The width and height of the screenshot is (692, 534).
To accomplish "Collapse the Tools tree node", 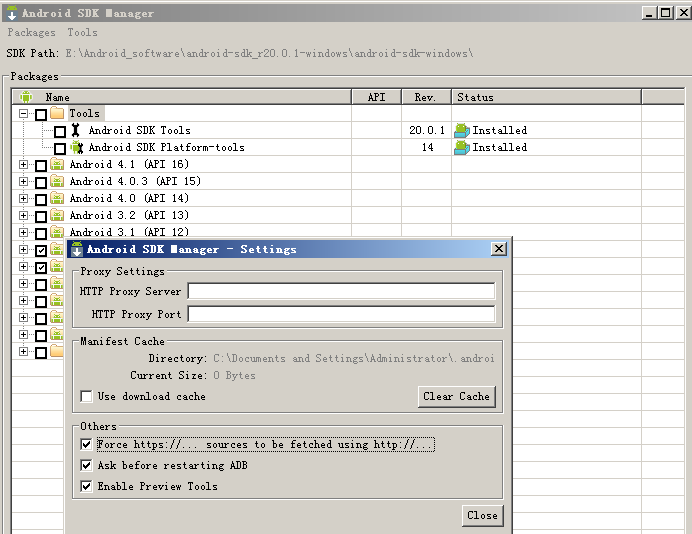I will coord(23,114).
